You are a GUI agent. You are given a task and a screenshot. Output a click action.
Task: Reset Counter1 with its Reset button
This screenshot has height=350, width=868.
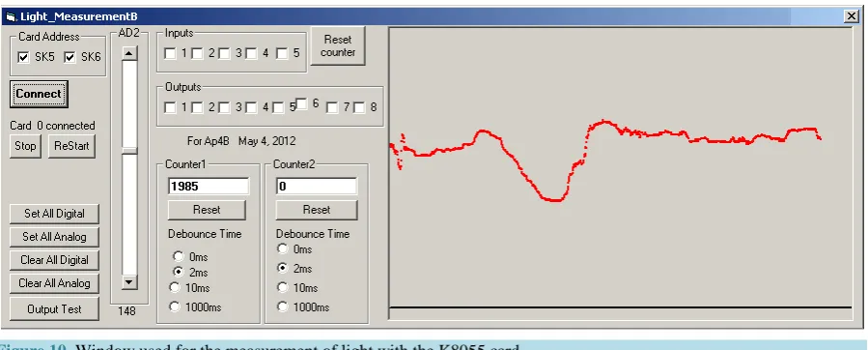tap(207, 210)
